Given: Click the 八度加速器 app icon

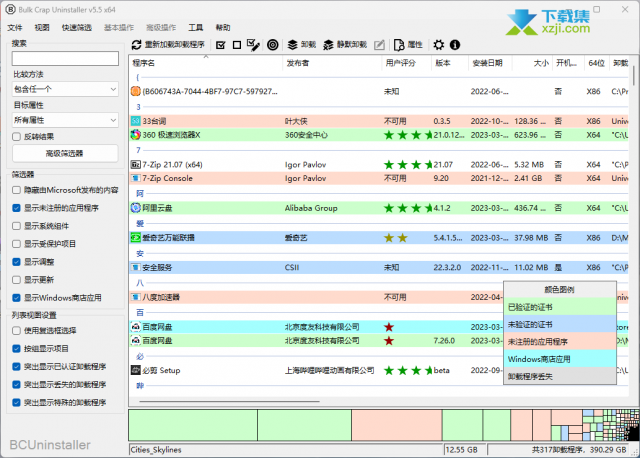Looking at the screenshot, I should point(136,297).
